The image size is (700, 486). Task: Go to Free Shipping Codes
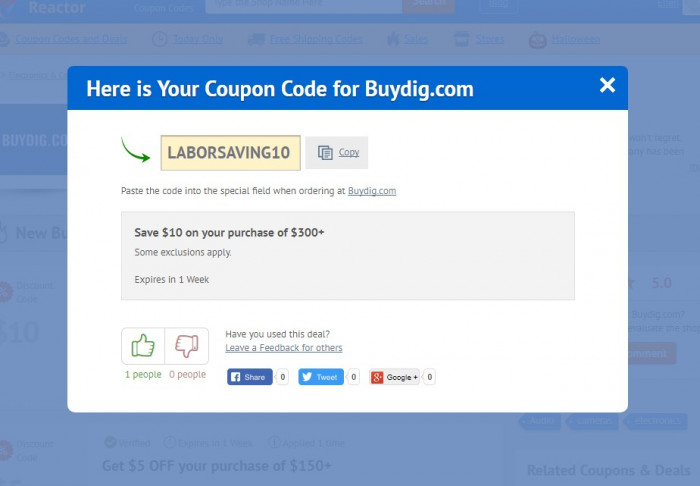(316, 39)
